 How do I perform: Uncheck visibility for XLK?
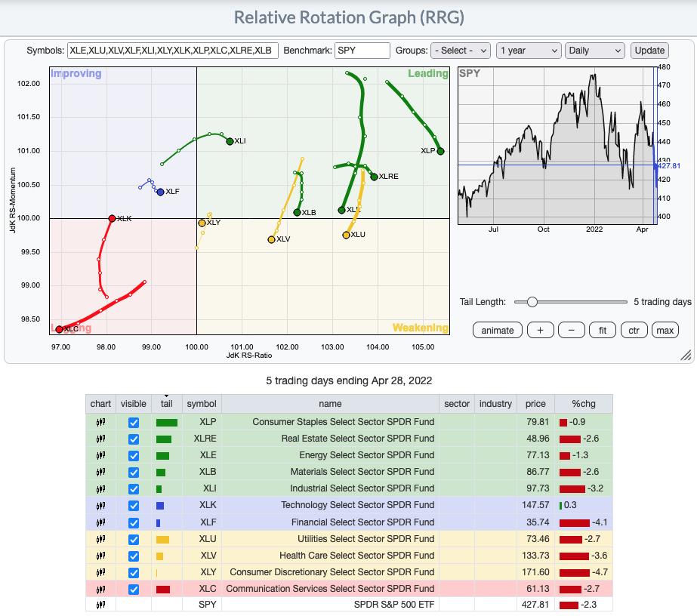pos(134,506)
